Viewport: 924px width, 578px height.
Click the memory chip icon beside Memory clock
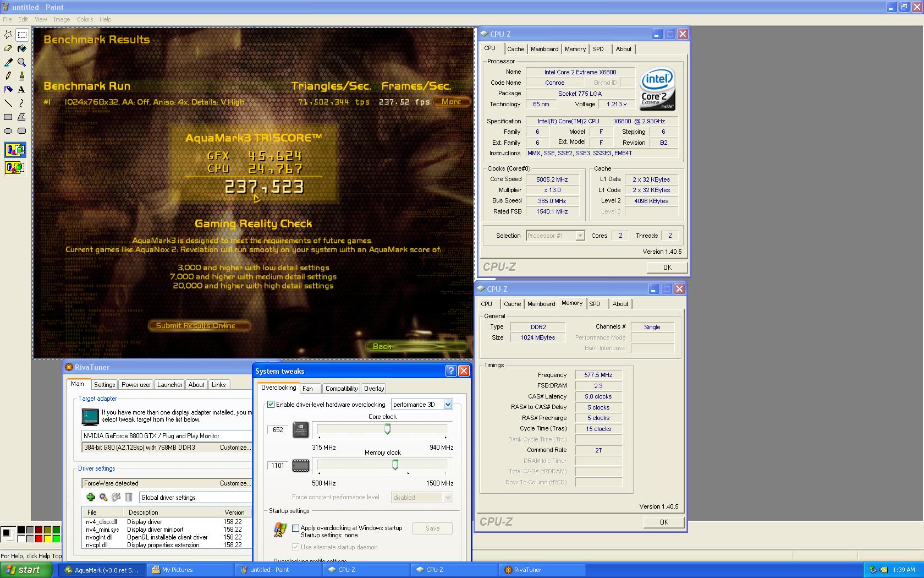(301, 466)
